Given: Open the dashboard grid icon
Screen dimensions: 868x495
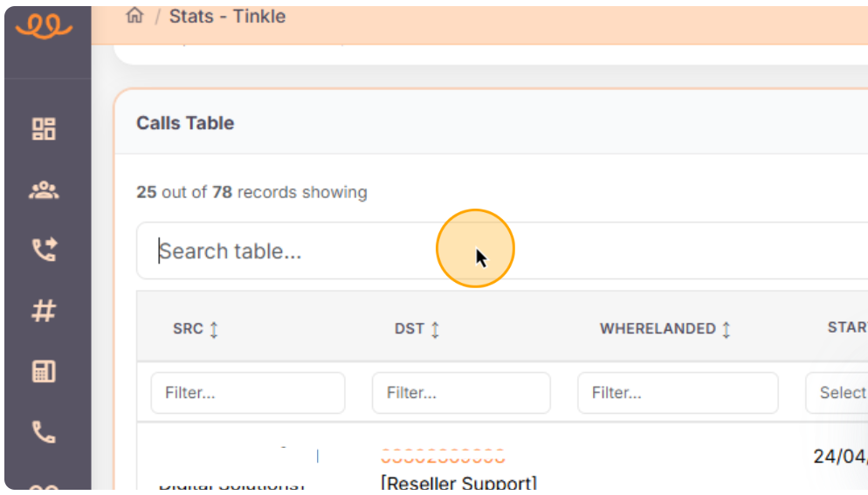Looking at the screenshot, I should (x=44, y=129).
